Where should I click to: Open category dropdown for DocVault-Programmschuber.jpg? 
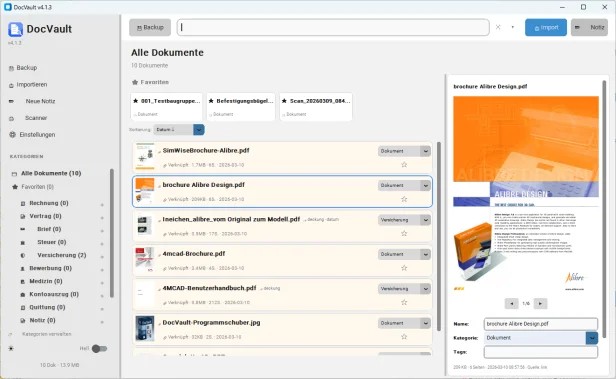(x=404, y=323)
